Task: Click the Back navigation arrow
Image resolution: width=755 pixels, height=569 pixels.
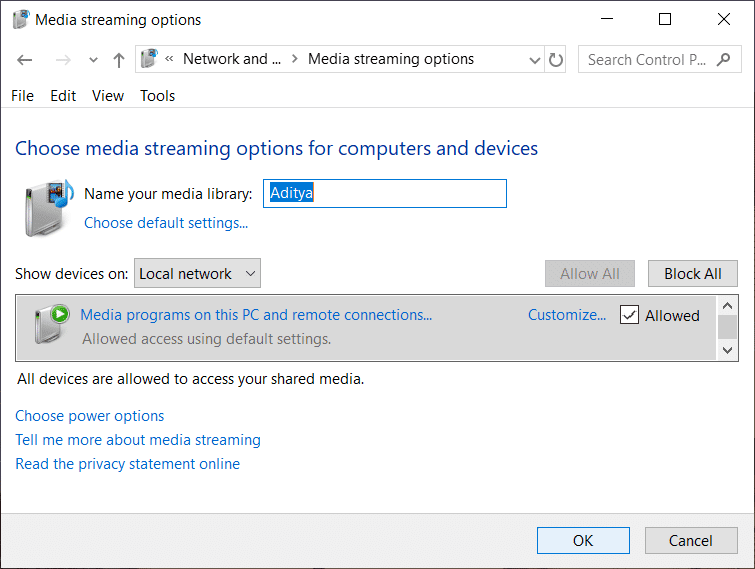Action: point(25,60)
